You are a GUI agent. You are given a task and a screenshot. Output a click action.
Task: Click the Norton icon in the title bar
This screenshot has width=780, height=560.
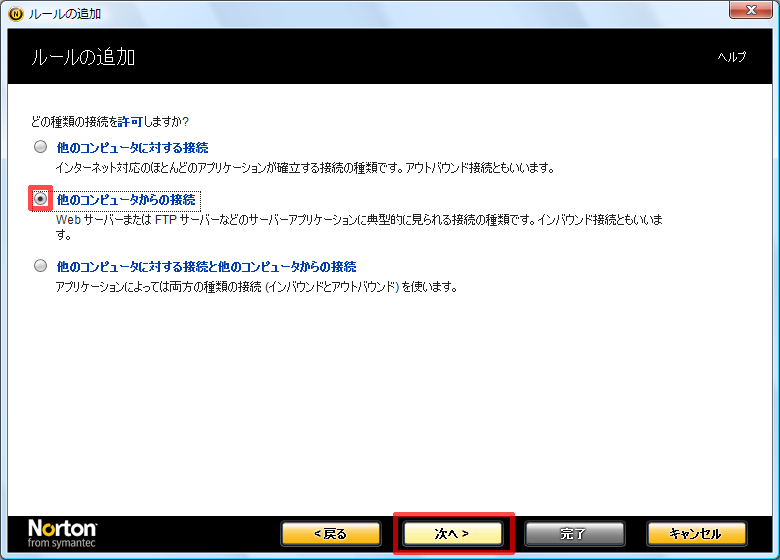[x=15, y=13]
